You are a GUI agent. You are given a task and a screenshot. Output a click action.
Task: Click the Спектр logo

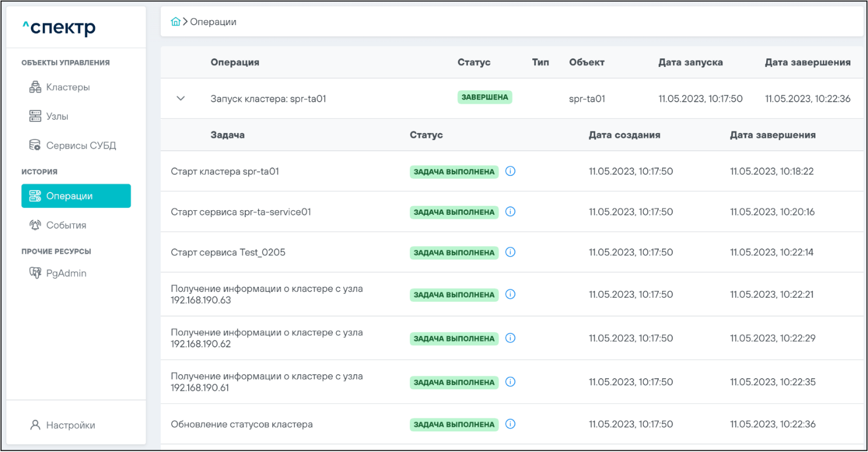tap(59, 27)
